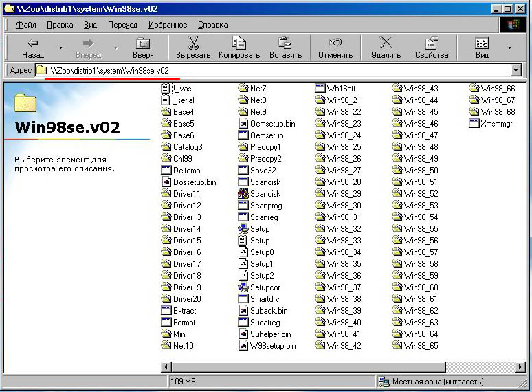Open the Избранное menu
Screen dimensions: 532x392
point(168,25)
